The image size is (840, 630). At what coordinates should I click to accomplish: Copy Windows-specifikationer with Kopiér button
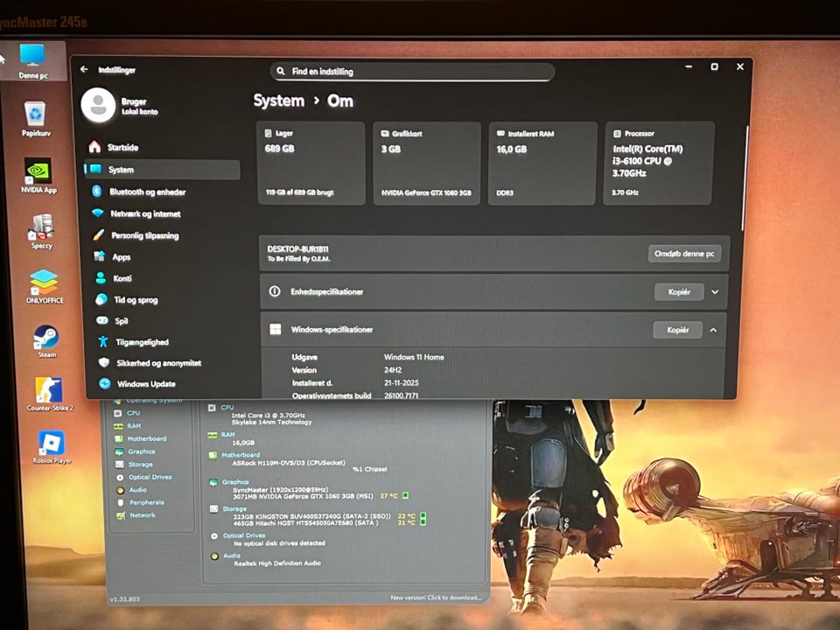tap(677, 330)
